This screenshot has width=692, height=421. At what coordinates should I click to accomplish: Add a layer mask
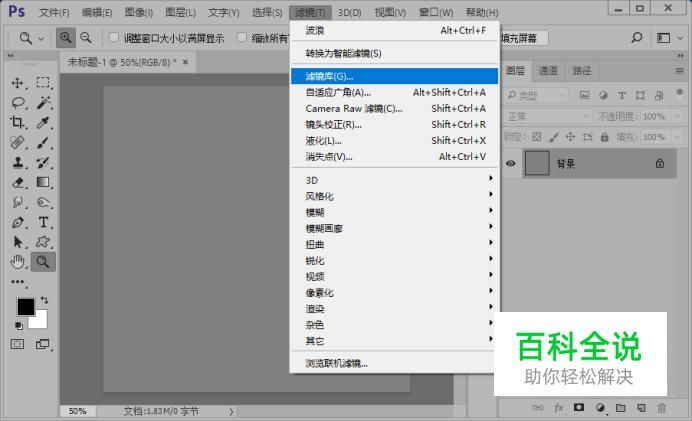pyautogui.click(x=579, y=407)
